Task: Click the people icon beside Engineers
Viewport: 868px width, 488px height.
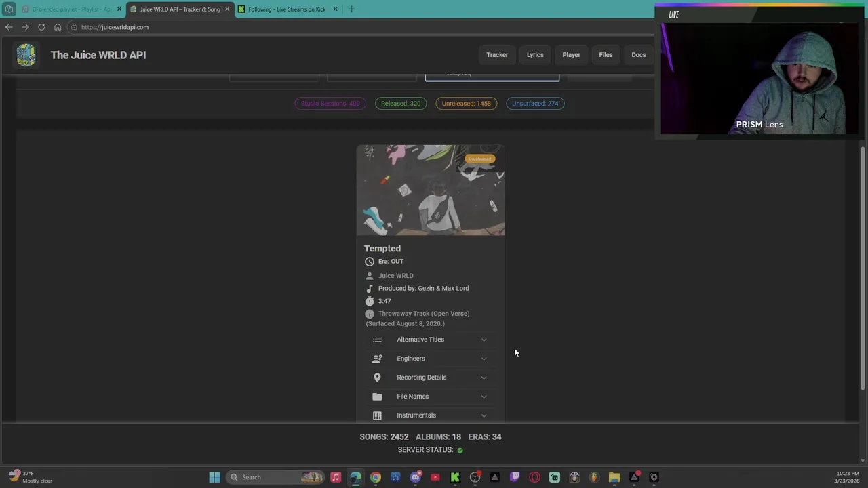Action: tap(377, 359)
